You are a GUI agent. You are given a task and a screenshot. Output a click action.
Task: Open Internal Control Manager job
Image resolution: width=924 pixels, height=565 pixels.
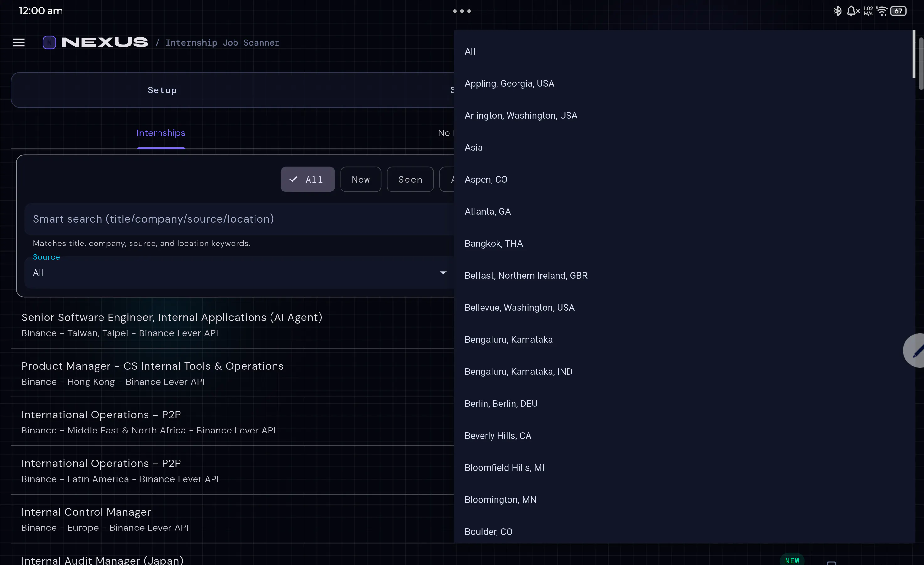tap(233, 519)
